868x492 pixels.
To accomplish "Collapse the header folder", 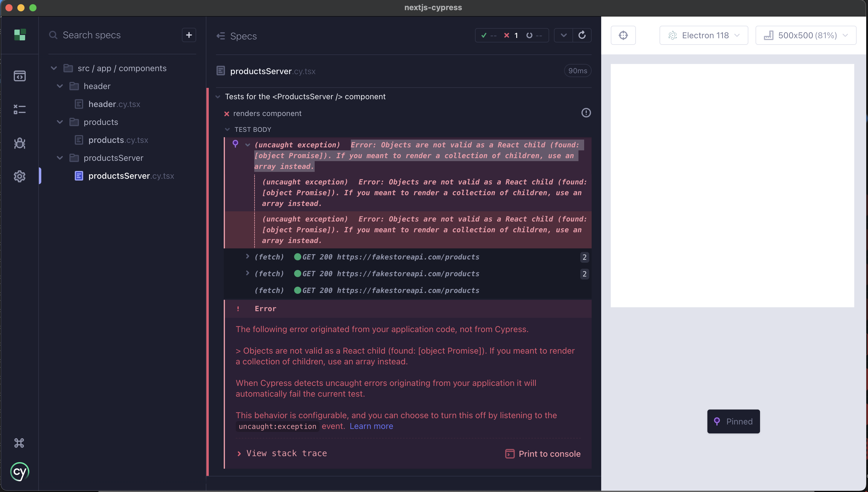I will [x=60, y=86].
